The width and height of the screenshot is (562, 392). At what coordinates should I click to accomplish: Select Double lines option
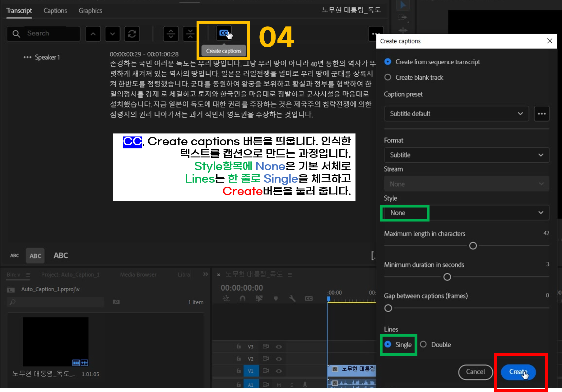pos(423,344)
